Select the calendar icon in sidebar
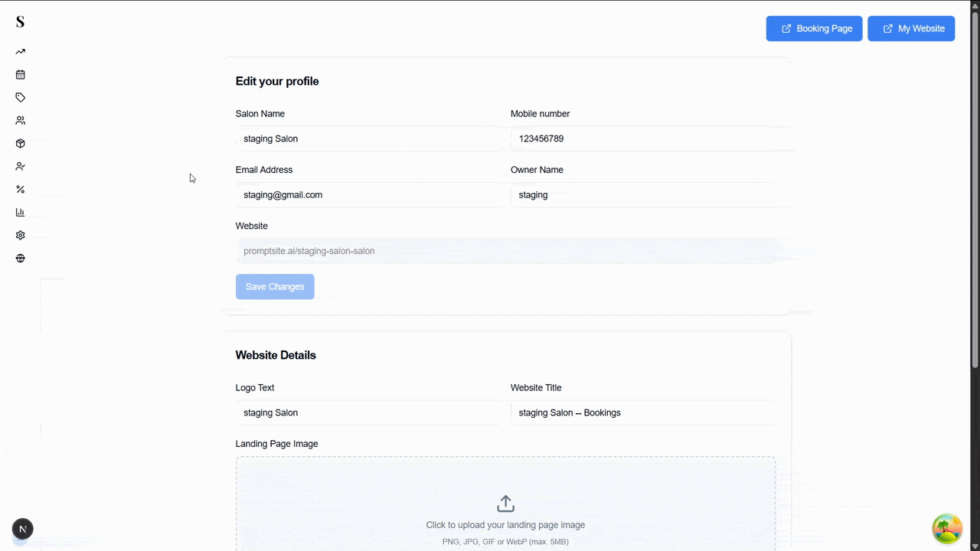 click(20, 74)
